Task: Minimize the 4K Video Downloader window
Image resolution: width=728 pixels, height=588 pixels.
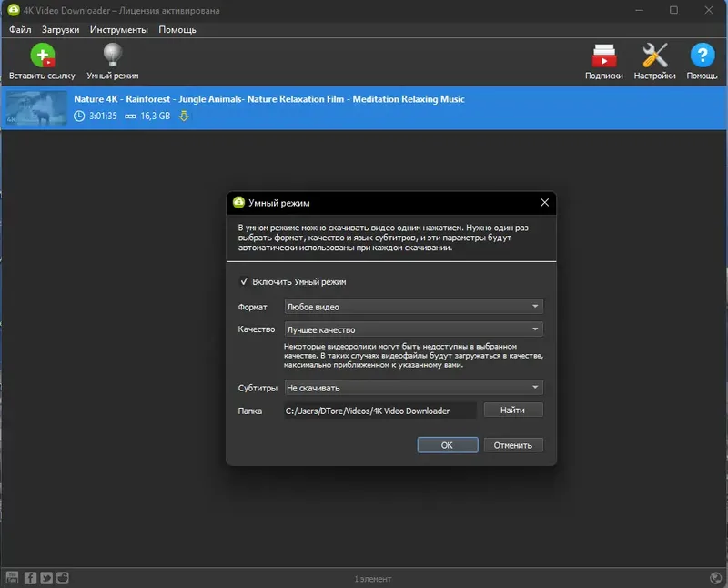Action: coord(640,10)
